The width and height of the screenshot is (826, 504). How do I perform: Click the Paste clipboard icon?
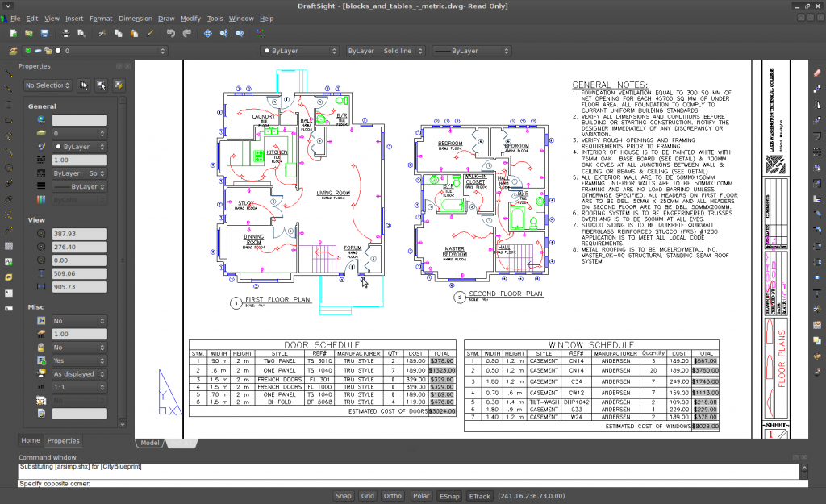[x=135, y=33]
